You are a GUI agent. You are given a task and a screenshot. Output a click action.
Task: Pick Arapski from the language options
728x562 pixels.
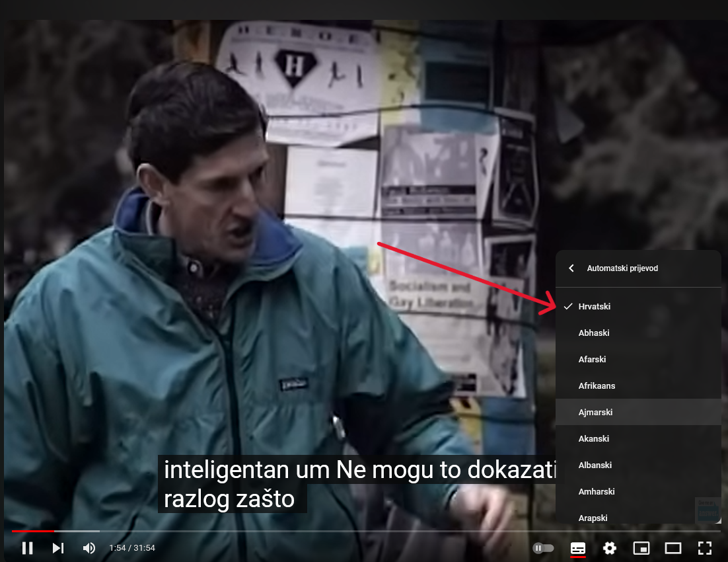(591, 518)
